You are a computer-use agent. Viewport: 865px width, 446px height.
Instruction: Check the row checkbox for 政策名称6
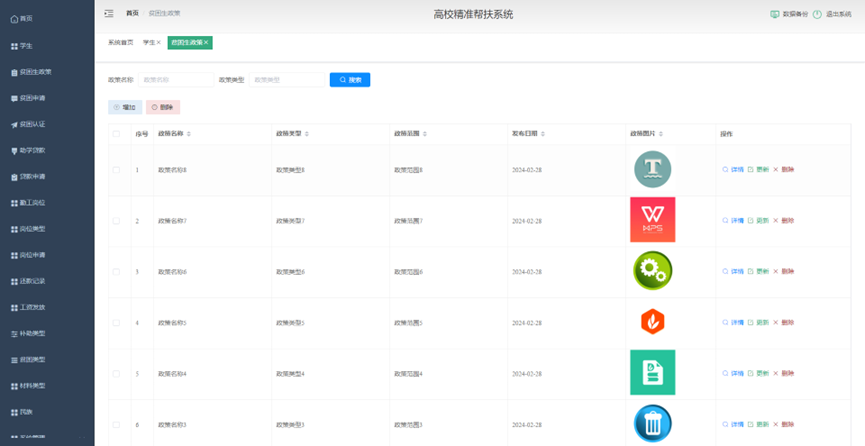pos(116,272)
